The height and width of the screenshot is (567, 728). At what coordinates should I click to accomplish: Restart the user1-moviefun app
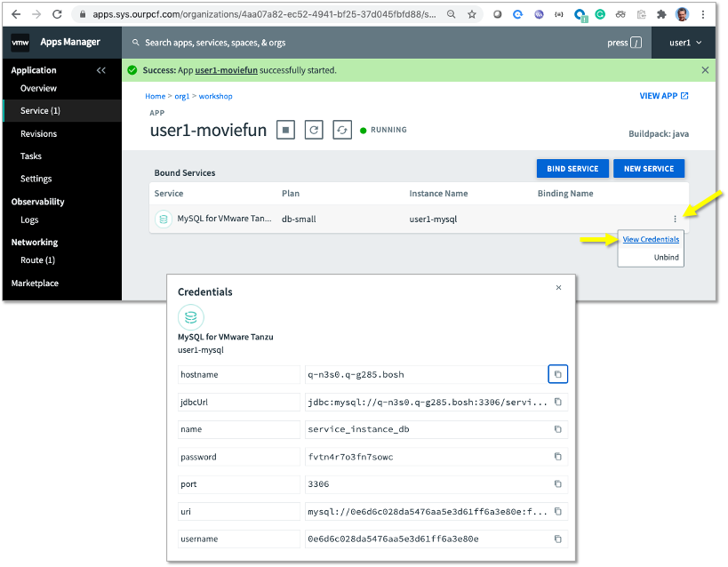click(314, 130)
